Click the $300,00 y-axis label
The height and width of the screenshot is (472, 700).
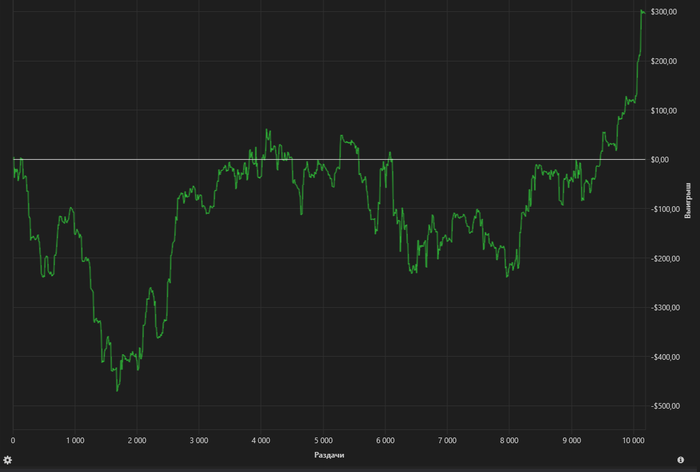pos(663,12)
